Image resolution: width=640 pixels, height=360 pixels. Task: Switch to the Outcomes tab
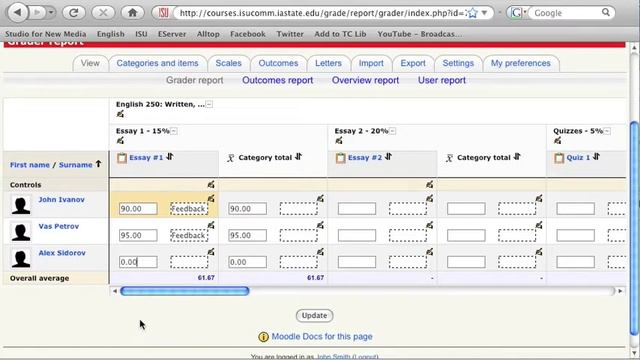(x=278, y=63)
